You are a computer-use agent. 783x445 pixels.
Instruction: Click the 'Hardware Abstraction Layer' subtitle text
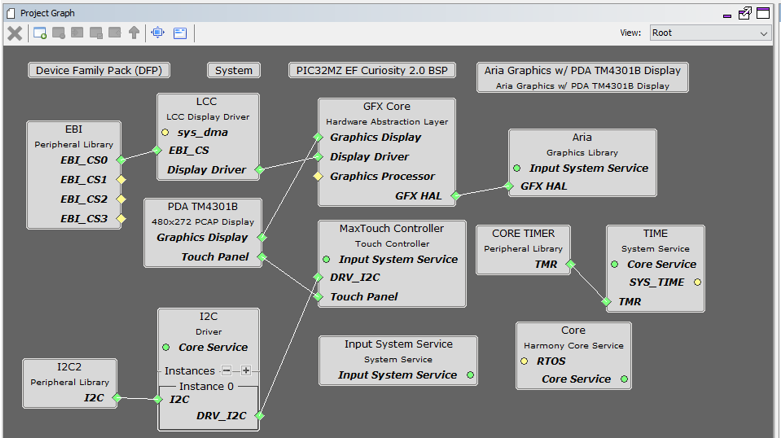point(387,122)
